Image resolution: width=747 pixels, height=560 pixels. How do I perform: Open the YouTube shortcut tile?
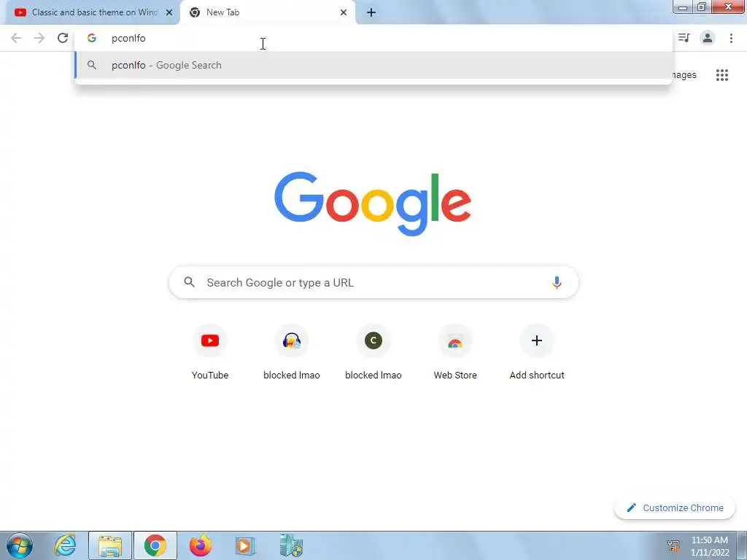tap(210, 352)
